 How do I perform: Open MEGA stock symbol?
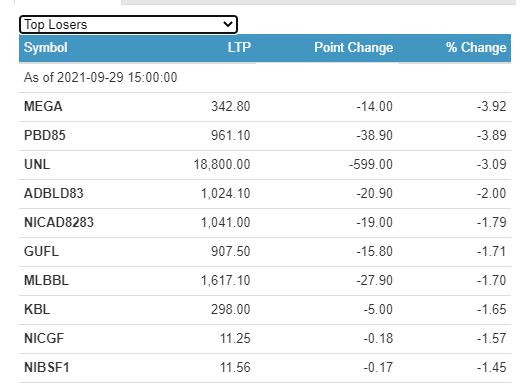tap(43, 107)
